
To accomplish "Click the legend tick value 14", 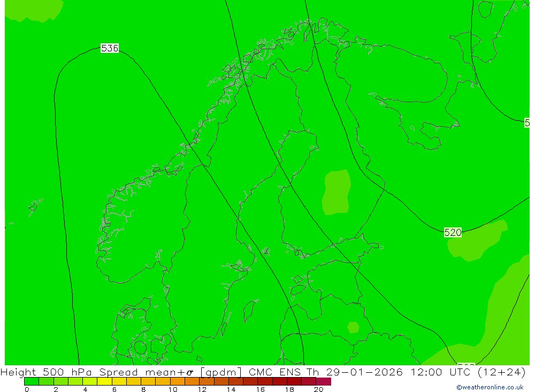I will pos(231,389).
